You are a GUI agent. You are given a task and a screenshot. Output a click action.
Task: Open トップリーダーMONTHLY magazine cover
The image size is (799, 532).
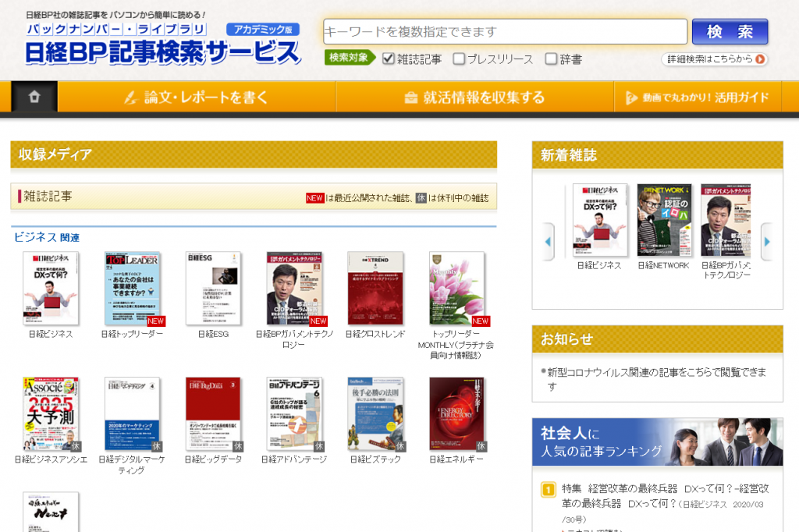pyautogui.click(x=456, y=289)
